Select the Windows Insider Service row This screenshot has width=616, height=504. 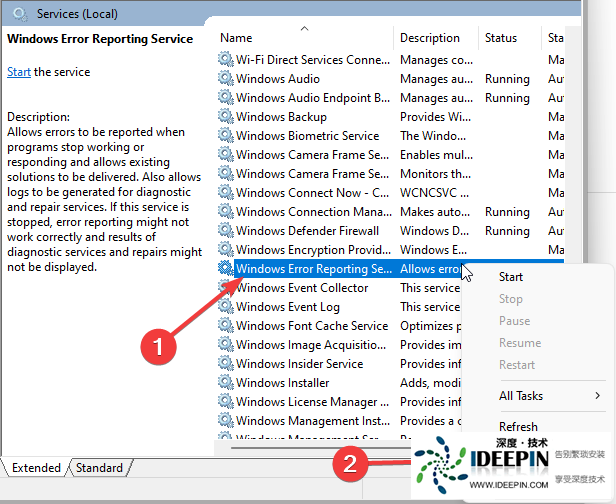point(299,364)
